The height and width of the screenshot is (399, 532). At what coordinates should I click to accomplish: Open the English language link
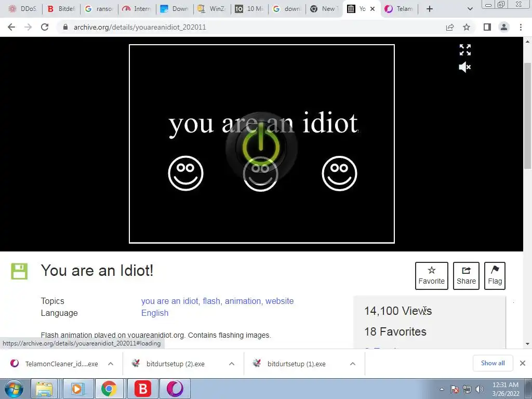pos(155,313)
